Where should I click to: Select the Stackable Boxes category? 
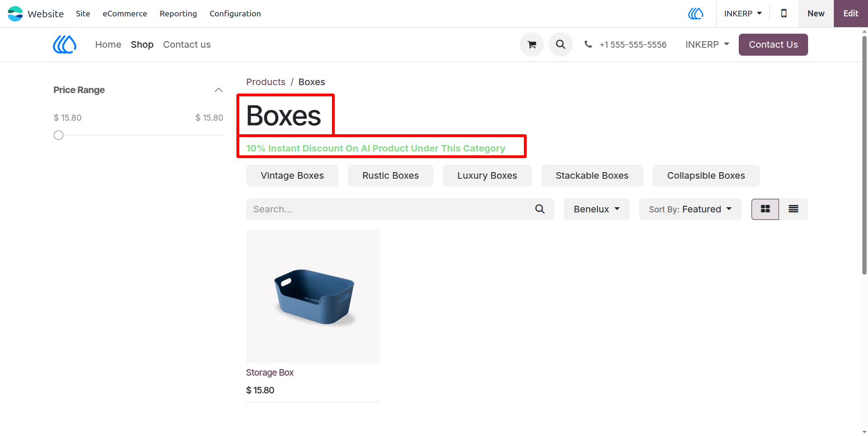(592, 175)
